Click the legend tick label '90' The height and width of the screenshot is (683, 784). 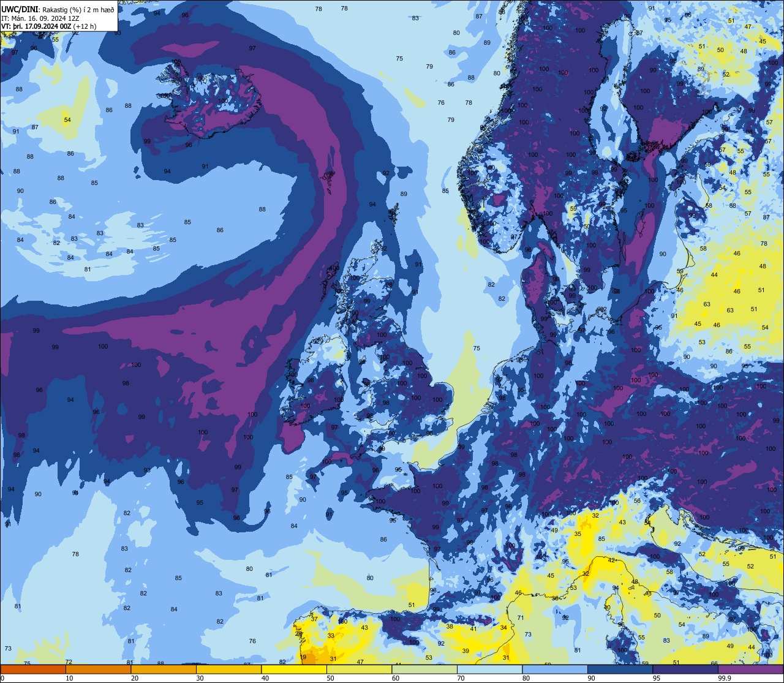point(591,678)
